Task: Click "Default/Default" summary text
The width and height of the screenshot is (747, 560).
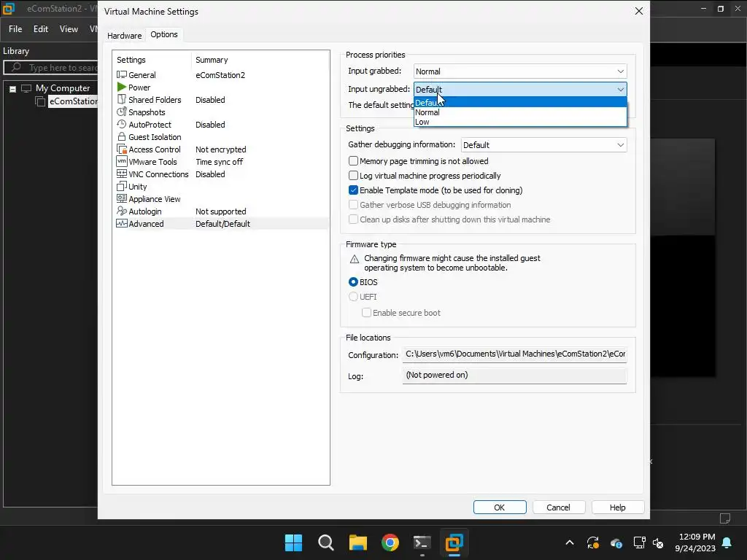Action: click(x=222, y=224)
